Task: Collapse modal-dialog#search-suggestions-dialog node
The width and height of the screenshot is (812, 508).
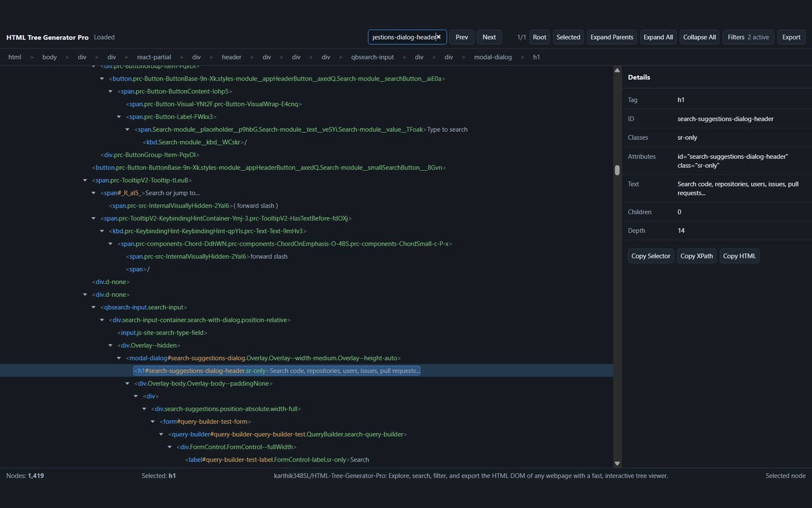Action: point(119,358)
